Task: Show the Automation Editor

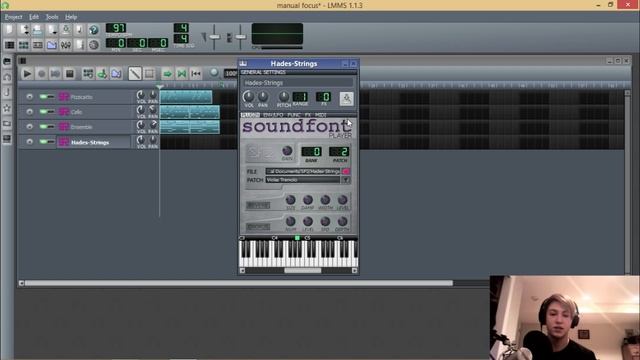Action: [x=51, y=44]
